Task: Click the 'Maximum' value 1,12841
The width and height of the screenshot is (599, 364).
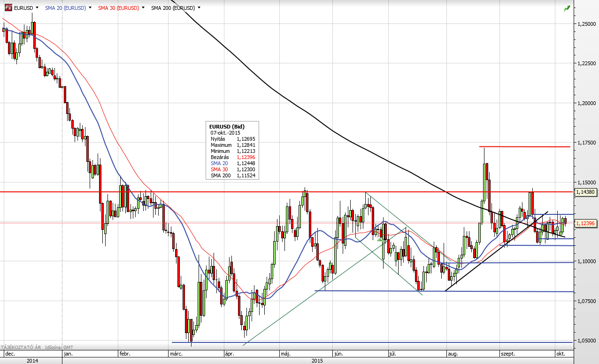Action: [246, 145]
